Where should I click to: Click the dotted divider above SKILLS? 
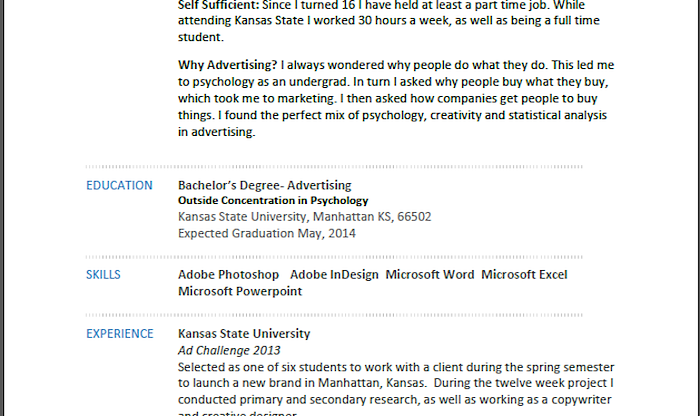(x=334, y=257)
